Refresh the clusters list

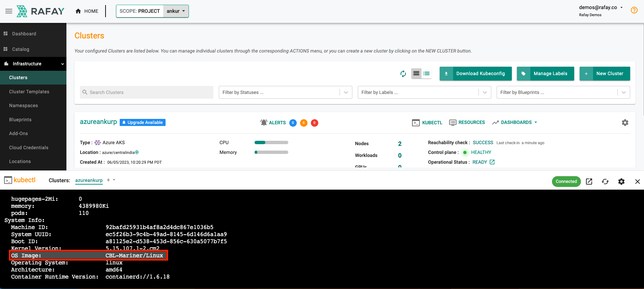click(x=403, y=73)
